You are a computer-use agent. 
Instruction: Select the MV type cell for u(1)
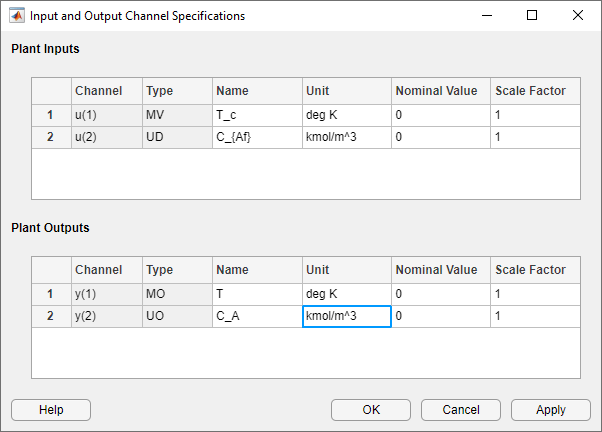177,115
